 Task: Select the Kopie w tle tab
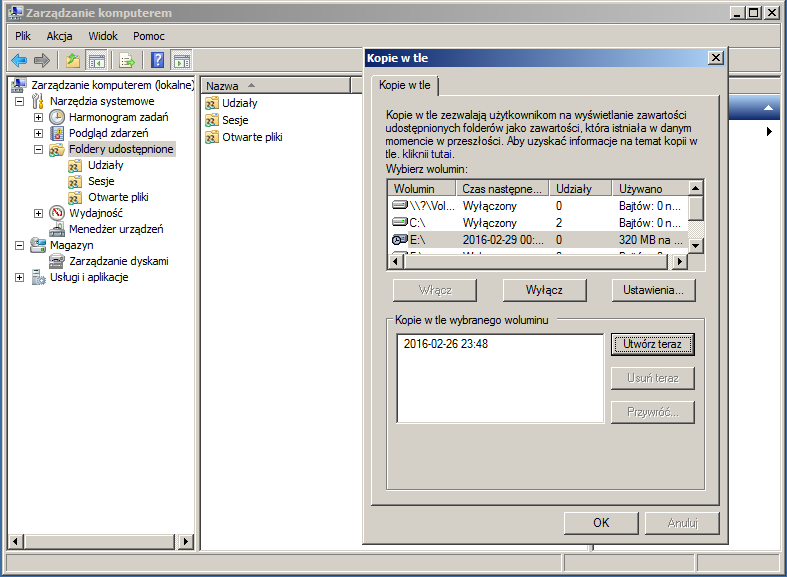pos(405,85)
